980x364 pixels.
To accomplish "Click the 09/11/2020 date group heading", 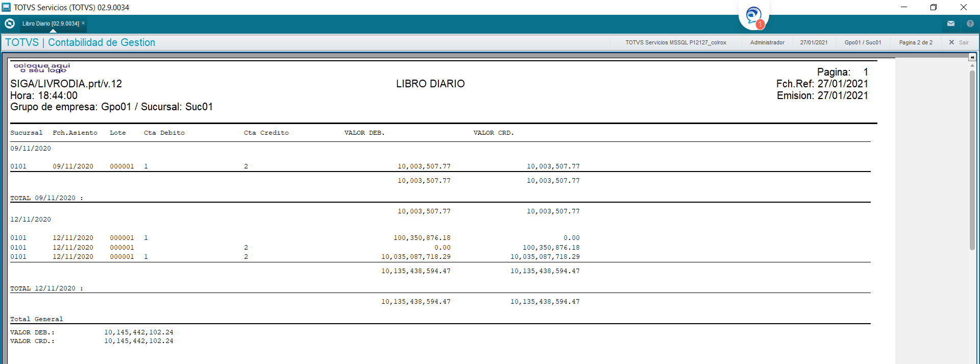I will [x=31, y=149].
